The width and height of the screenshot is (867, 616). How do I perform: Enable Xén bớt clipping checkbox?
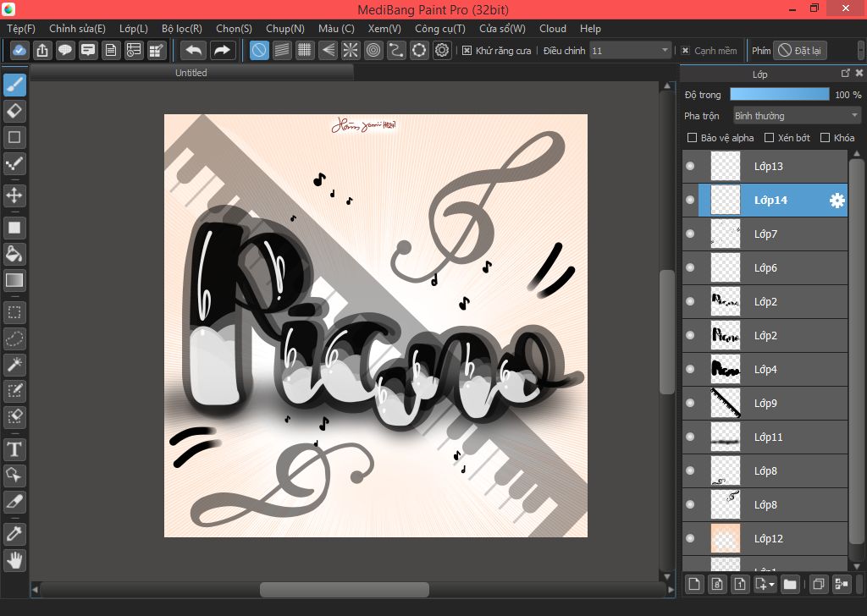coord(769,138)
